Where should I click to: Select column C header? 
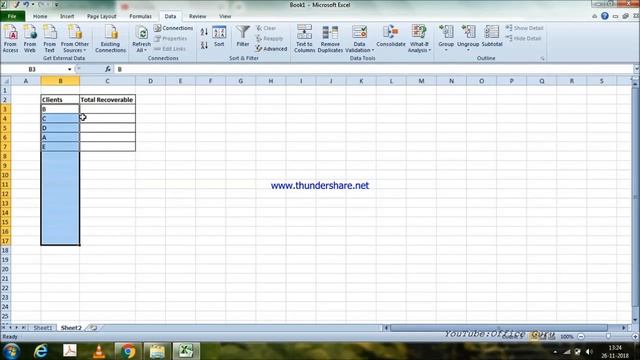[x=107, y=81]
